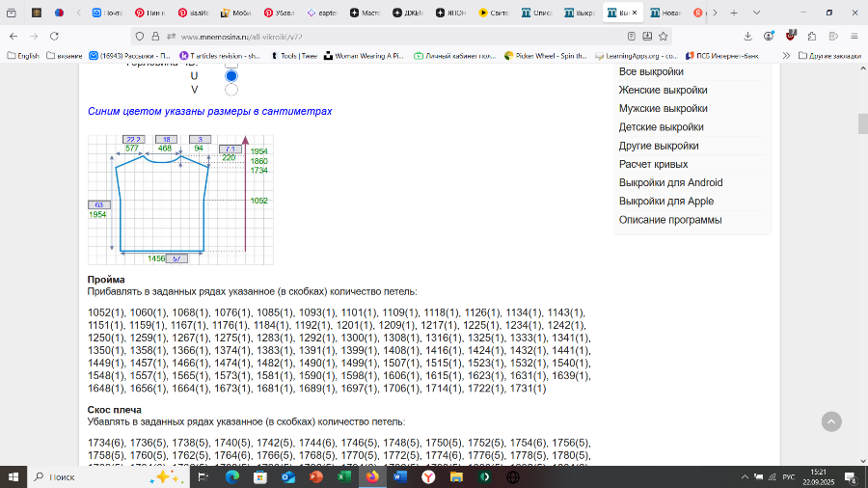This screenshot has height=488, width=868.
Task: Click the 22.2 shoulder width input field
Action: [134, 140]
